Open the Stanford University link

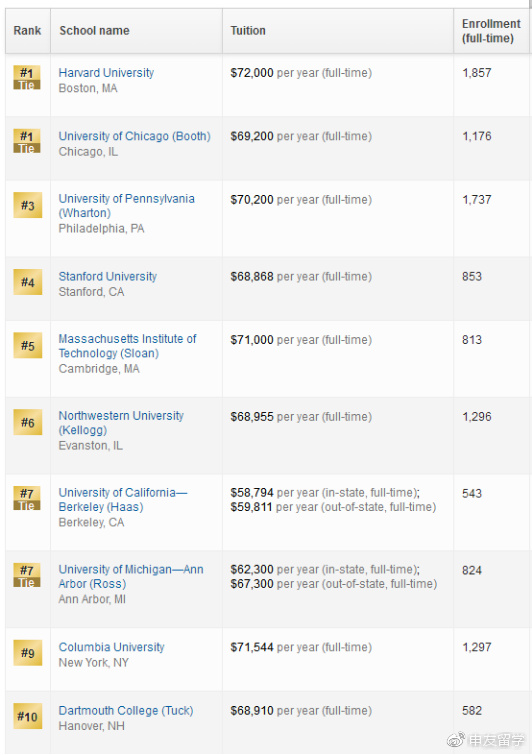(x=108, y=276)
